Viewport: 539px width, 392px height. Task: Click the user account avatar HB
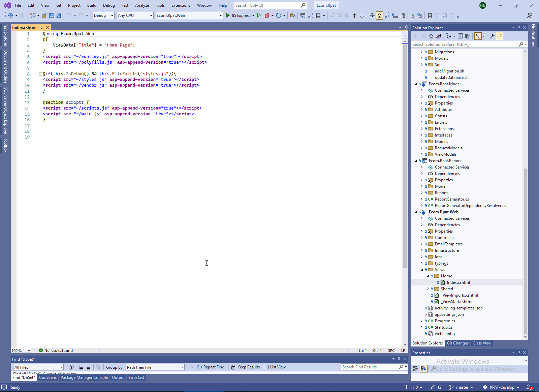(483, 5)
